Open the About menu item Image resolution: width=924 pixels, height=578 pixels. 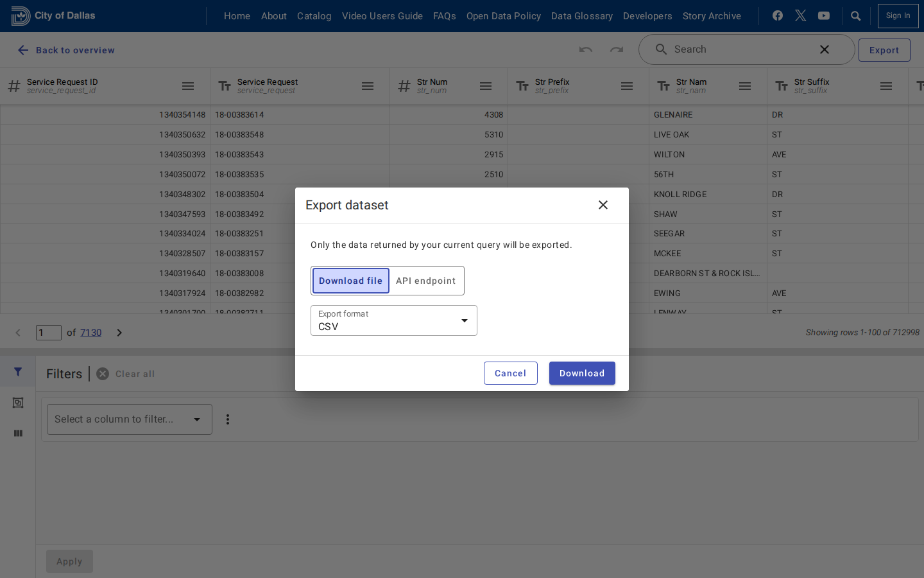(x=274, y=16)
